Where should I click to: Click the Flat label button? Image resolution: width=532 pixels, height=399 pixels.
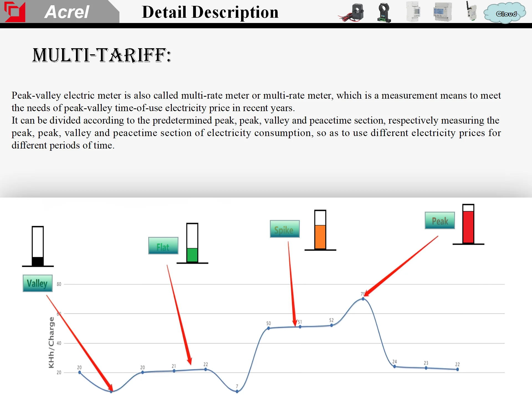point(163,246)
